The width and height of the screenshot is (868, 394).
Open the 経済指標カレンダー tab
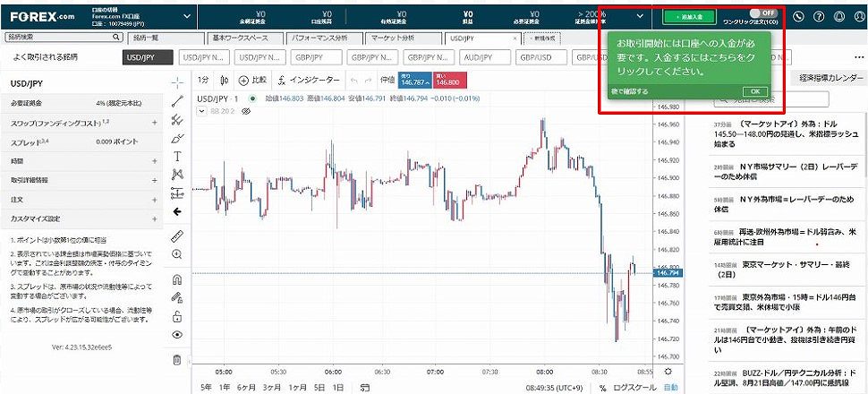click(831, 78)
